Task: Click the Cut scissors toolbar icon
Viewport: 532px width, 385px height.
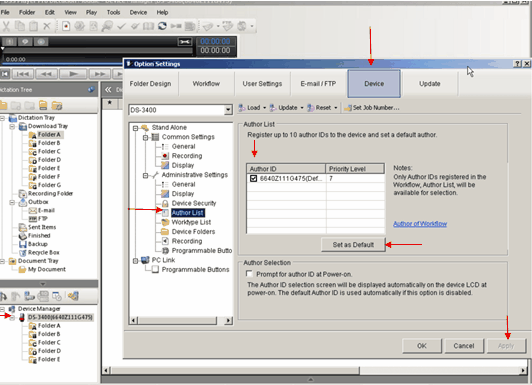Action: [x=6, y=26]
